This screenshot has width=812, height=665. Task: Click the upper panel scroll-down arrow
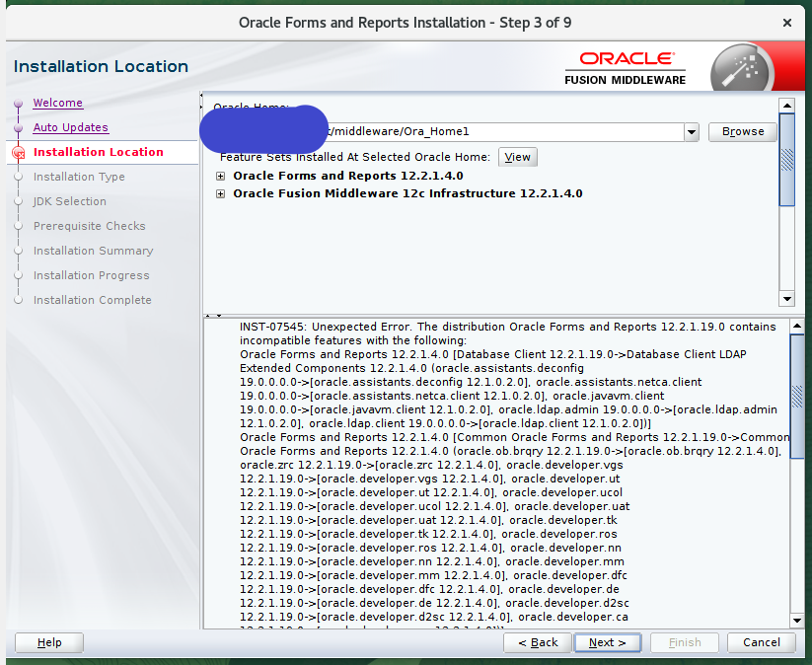786,298
